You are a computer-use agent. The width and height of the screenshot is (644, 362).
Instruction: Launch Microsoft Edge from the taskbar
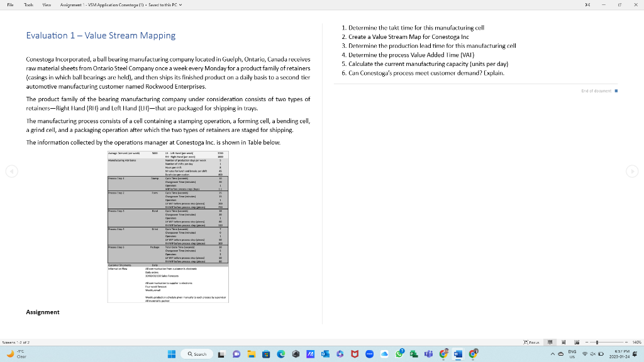click(x=280, y=354)
